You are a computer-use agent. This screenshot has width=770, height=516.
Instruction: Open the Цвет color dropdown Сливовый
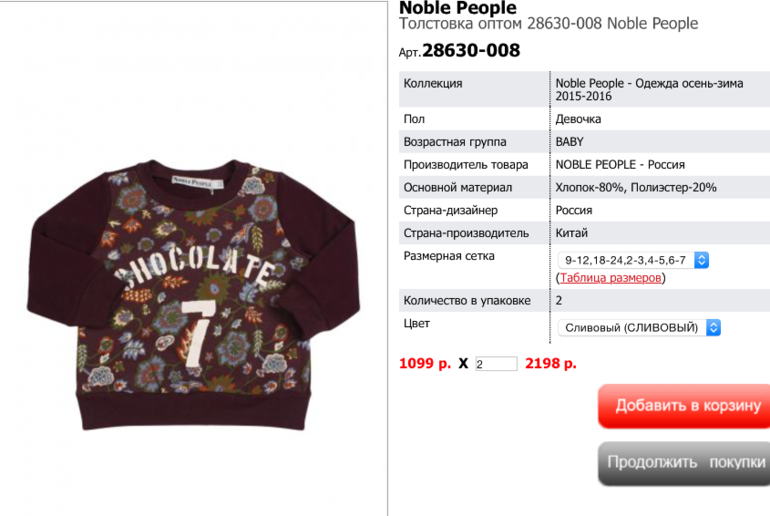point(639,327)
